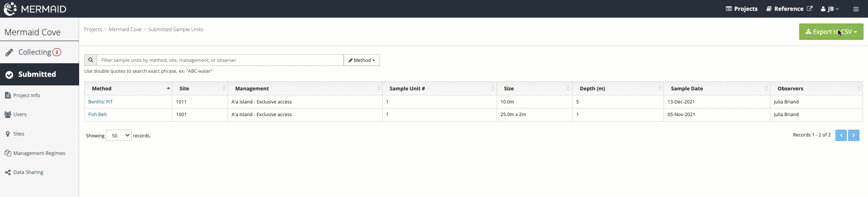Open the JB user account menu
Viewport: 868px width, 197px height.
(x=830, y=9)
